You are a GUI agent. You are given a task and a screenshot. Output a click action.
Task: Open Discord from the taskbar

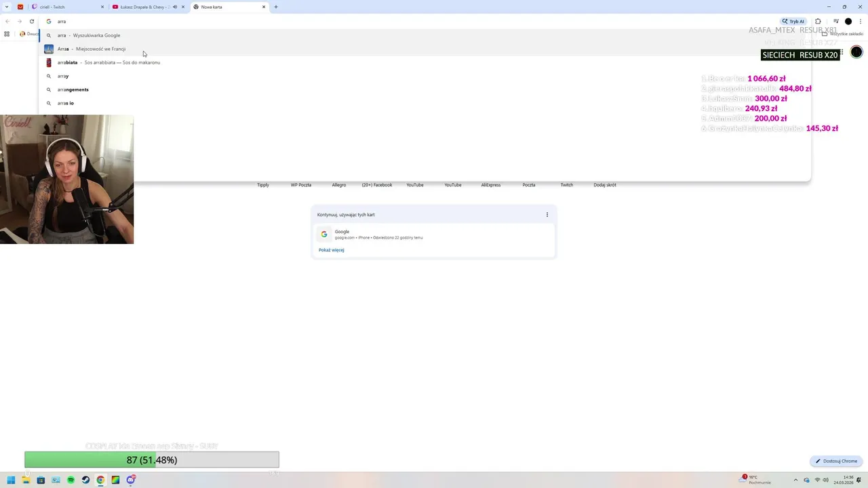pos(130,480)
